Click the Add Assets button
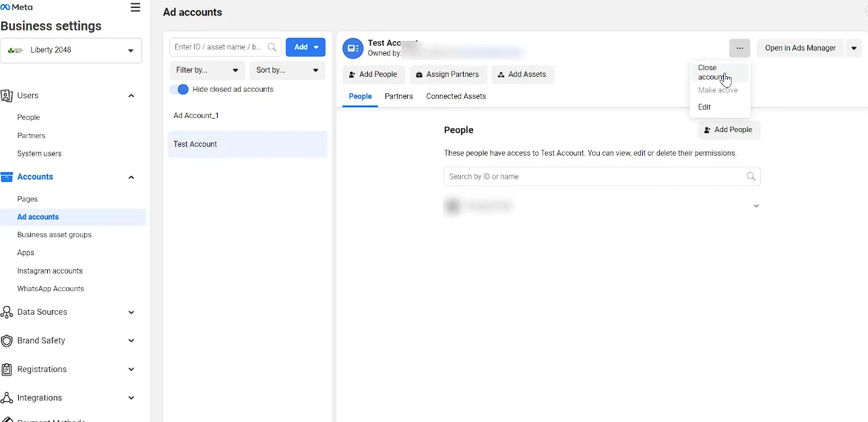 click(523, 75)
